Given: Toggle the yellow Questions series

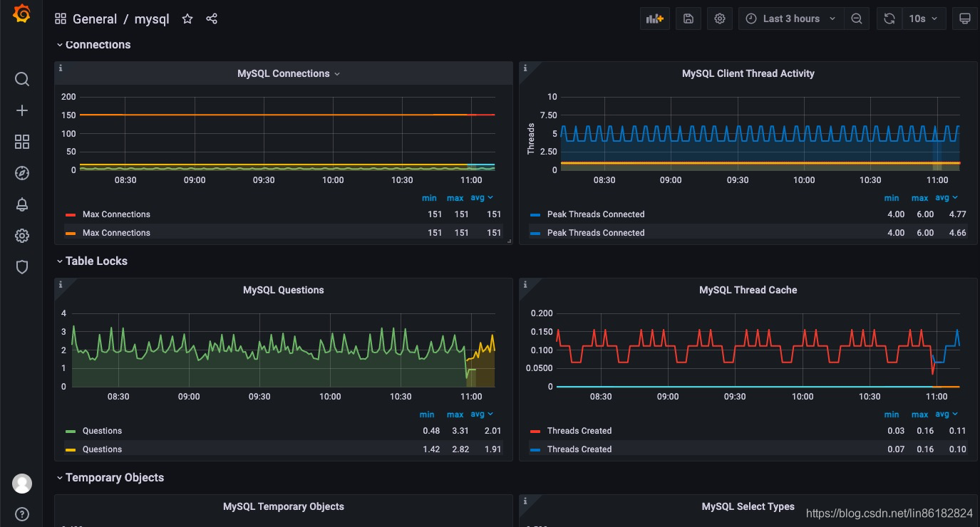Looking at the screenshot, I should click(102, 449).
